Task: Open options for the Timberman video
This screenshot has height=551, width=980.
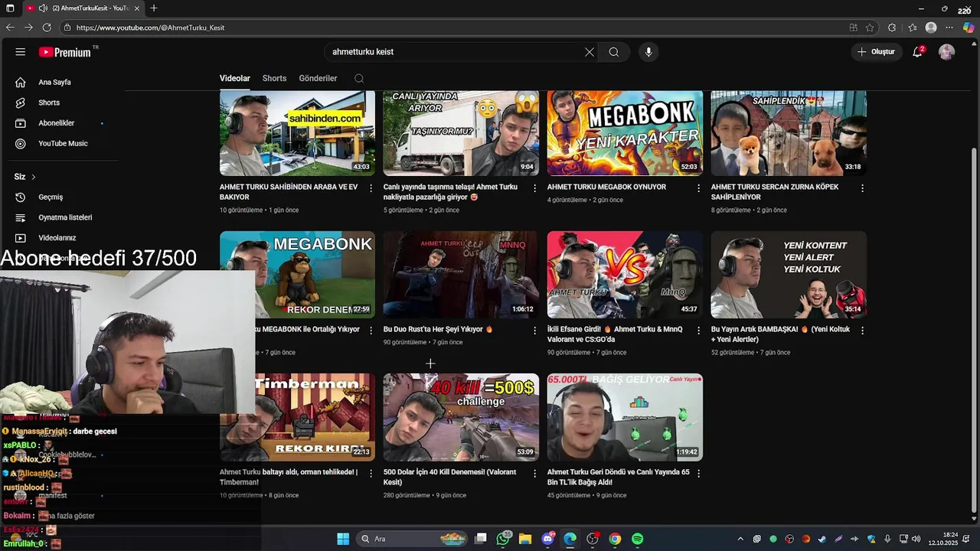Action: click(x=371, y=473)
